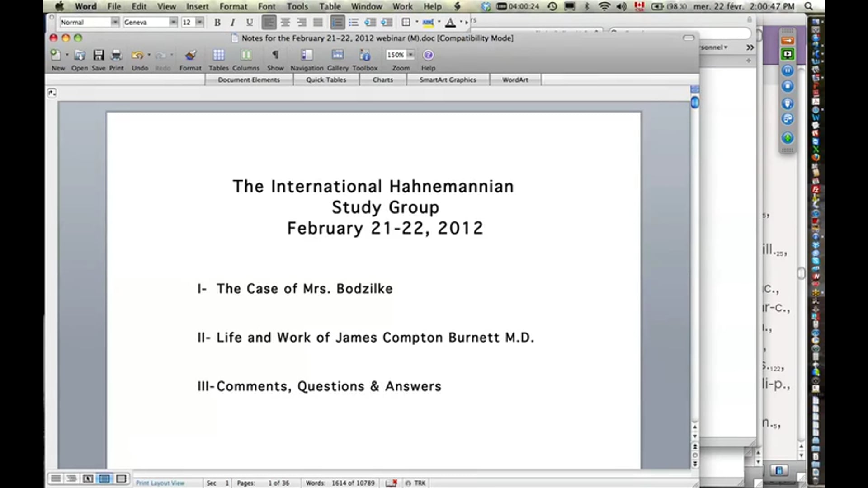Open the Format menu

pos(233,6)
